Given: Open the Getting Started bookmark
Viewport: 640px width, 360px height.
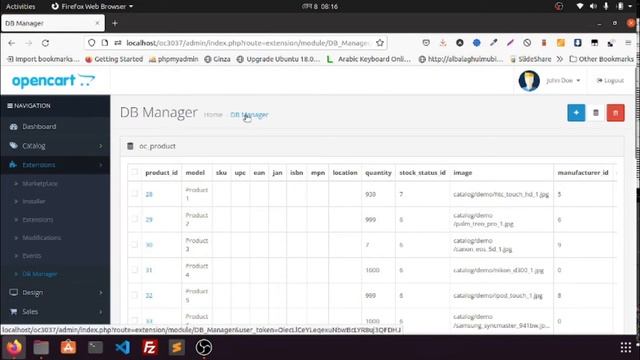Looking at the screenshot, I should coord(114,59).
